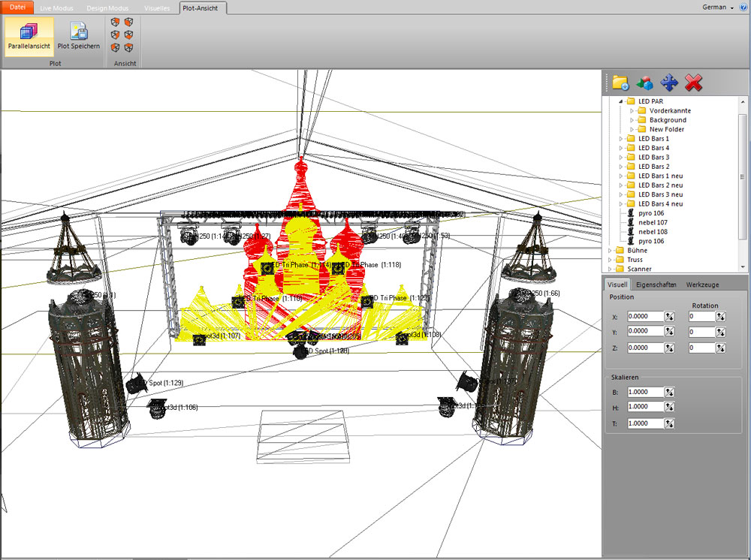Click the add new folder icon
751x560 pixels.
(620, 83)
